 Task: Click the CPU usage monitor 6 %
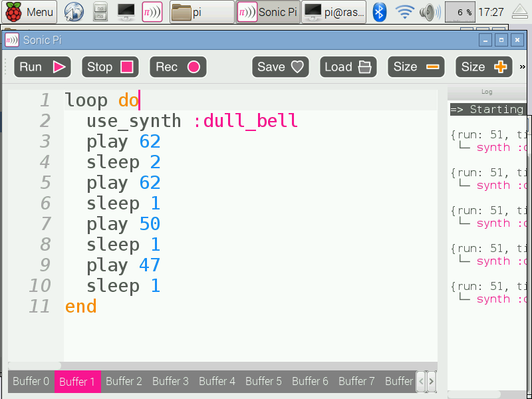[460, 12]
